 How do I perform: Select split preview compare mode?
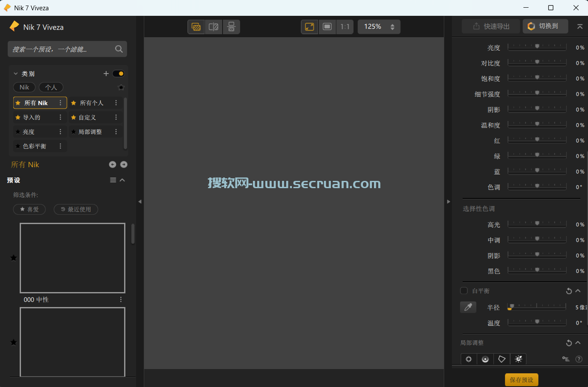[214, 27]
